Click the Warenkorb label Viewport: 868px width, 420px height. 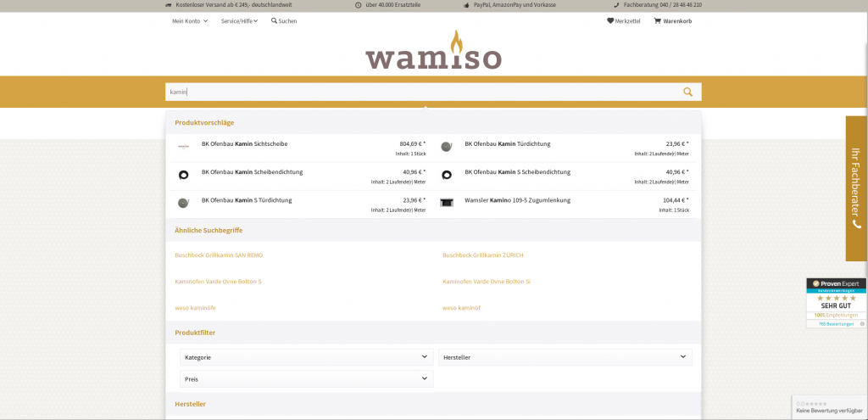point(677,21)
